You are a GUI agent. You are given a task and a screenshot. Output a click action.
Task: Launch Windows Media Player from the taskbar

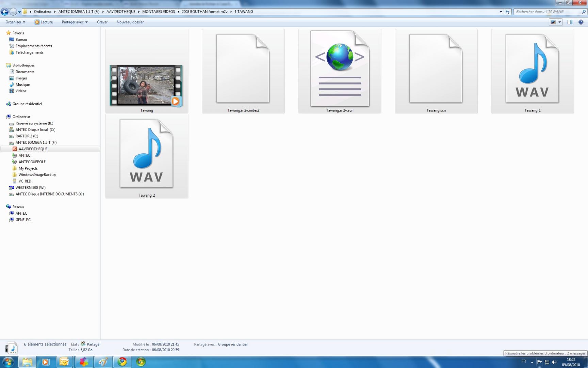(x=46, y=362)
